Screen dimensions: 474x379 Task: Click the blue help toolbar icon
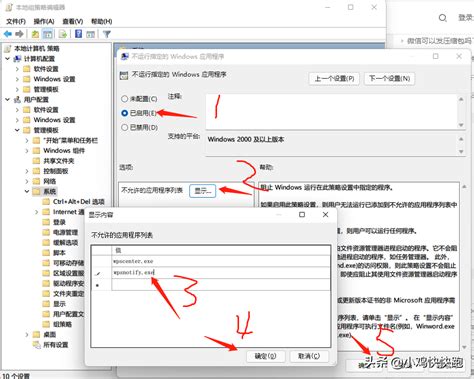click(78, 34)
